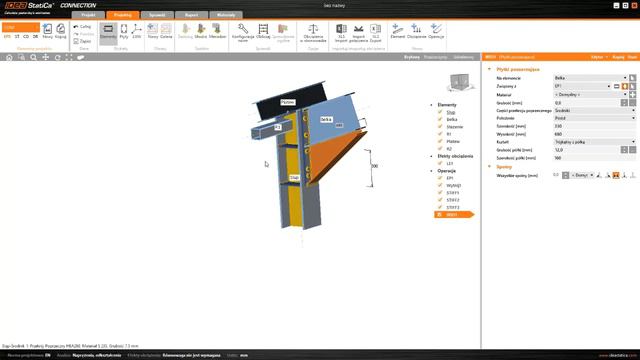Open the Materiał dropdown

[590, 94]
